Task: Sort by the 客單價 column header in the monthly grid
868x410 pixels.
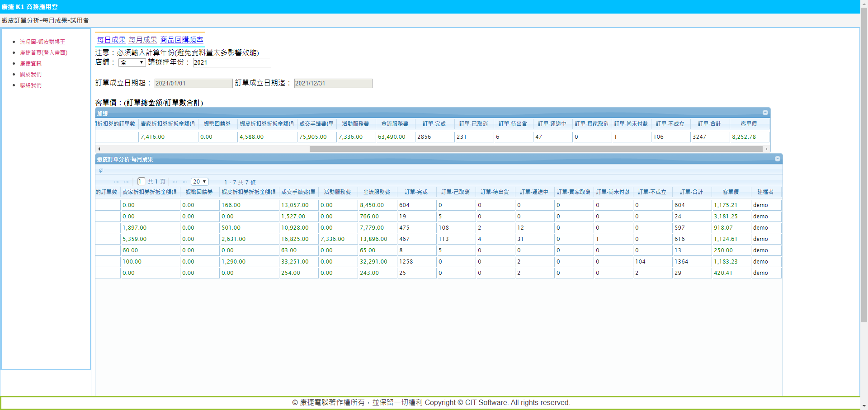Action: coord(731,192)
